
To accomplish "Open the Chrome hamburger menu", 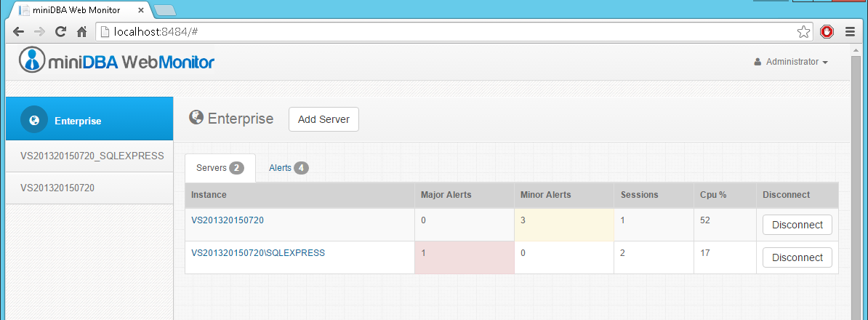I will 851,32.
